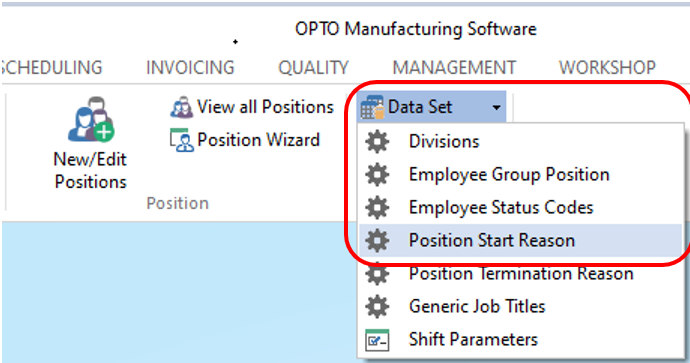Go to the INVOICING tab
This screenshot has width=690, height=363.
(x=190, y=68)
